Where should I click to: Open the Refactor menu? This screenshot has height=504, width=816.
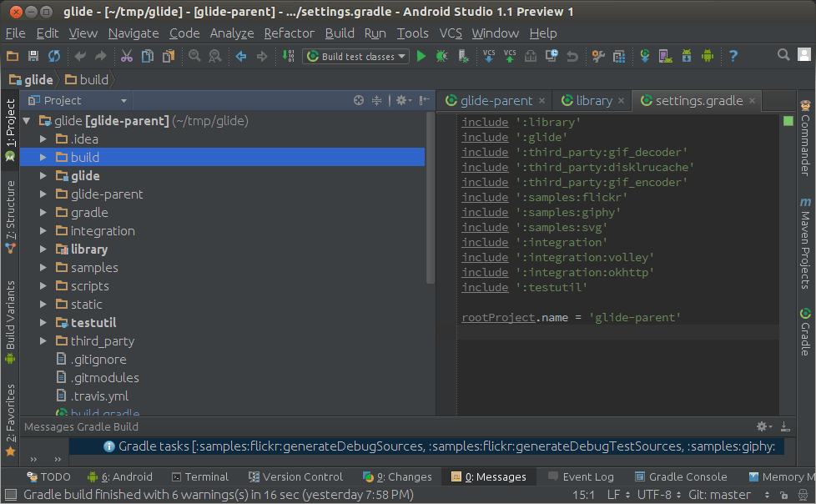tap(289, 33)
